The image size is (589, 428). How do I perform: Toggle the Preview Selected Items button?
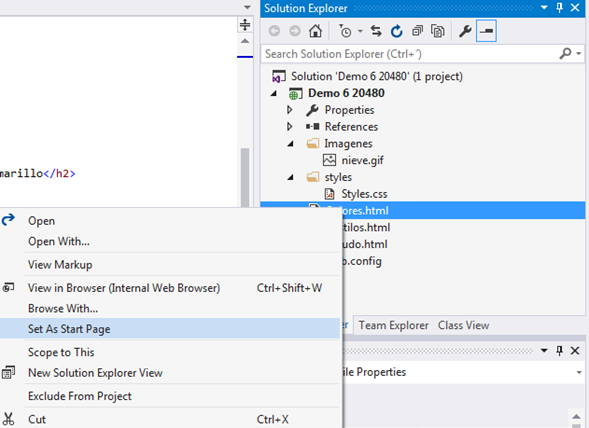click(486, 31)
